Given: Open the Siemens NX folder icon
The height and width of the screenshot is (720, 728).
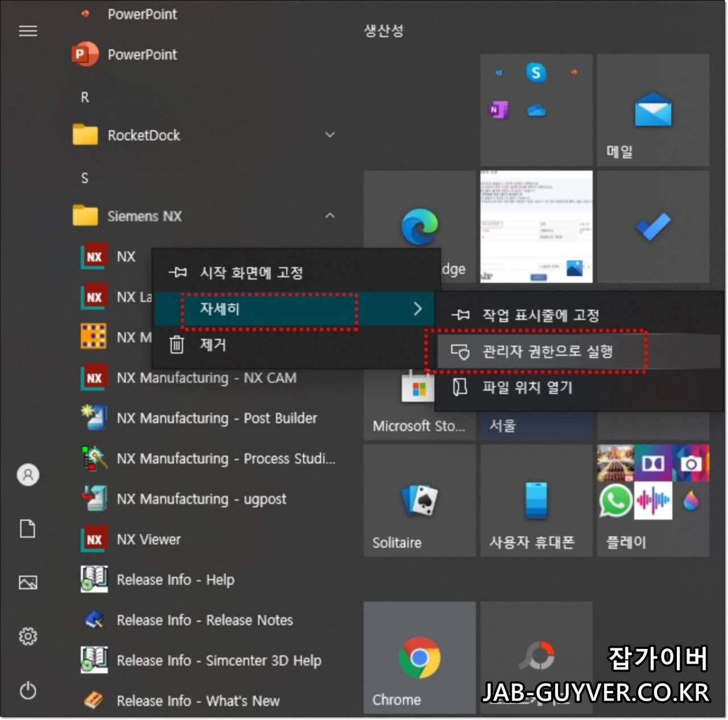Looking at the screenshot, I should [x=85, y=216].
